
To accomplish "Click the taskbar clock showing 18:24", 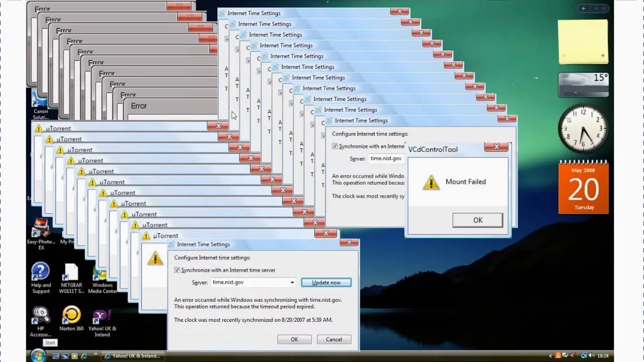I will [x=603, y=356].
